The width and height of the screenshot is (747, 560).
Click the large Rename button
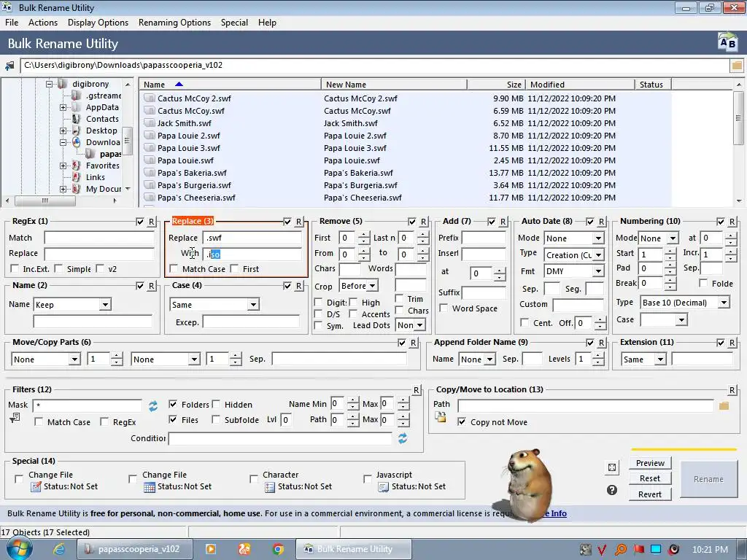[x=708, y=479]
